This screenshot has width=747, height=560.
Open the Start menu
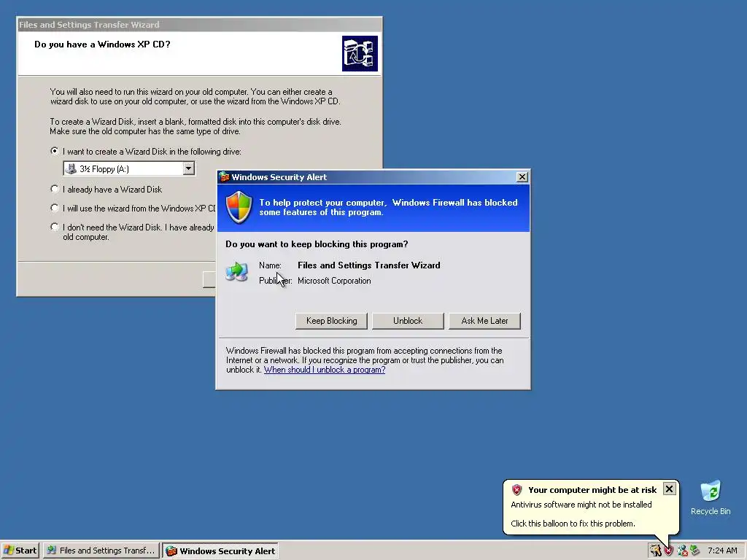pyautogui.click(x=20, y=551)
